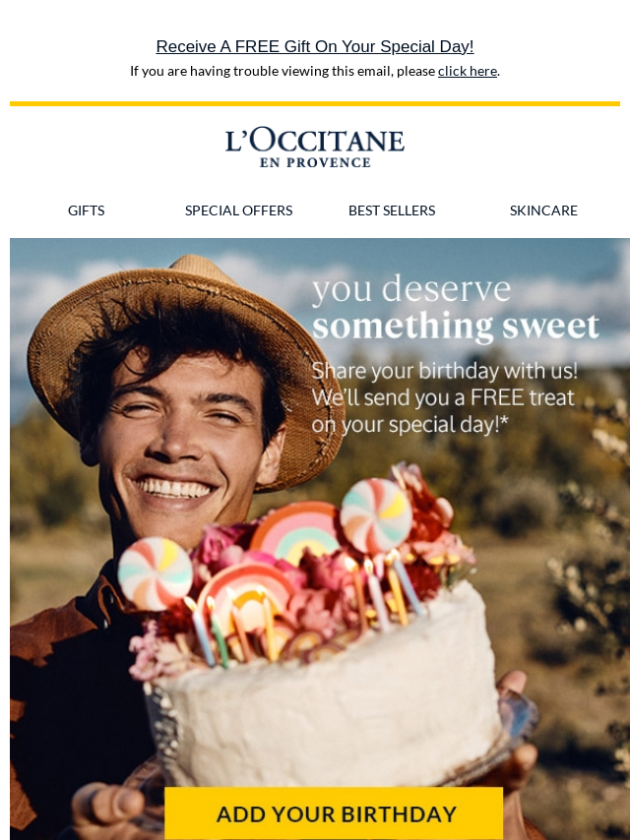Screen dimensions: 630x840
Task: Click the yellow divider line below the header
Action: coord(315,104)
